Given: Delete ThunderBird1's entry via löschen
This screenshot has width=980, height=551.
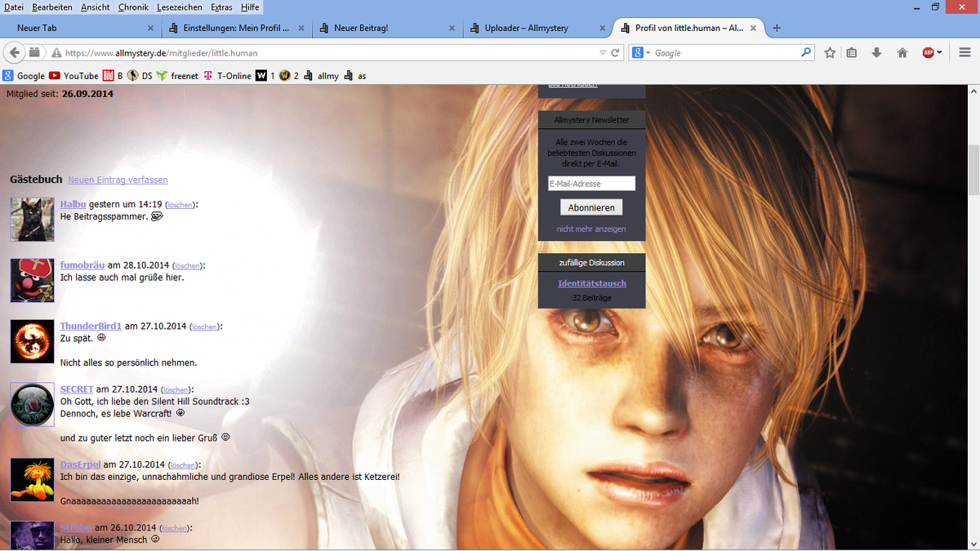Looking at the screenshot, I should [204, 327].
